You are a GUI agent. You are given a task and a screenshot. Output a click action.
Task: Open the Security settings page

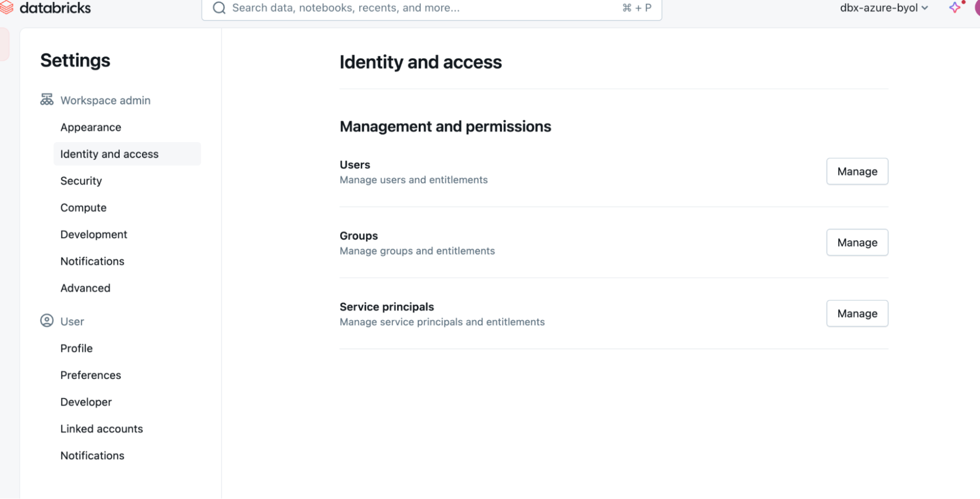point(81,181)
